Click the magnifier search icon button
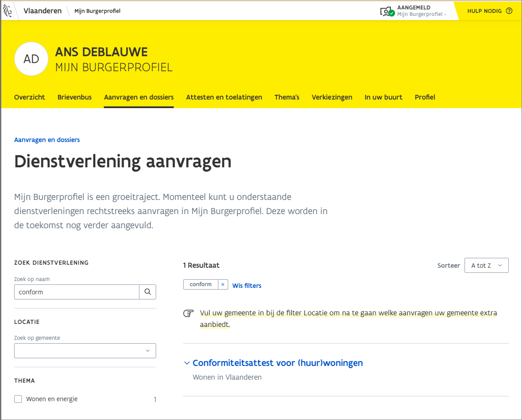Viewport: 522px width, 420px height. pos(148,292)
